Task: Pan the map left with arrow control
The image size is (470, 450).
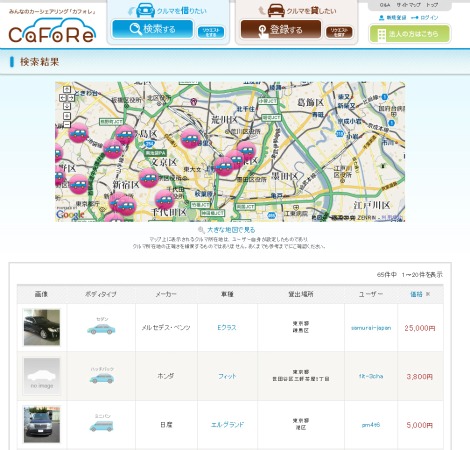Action: (x=63, y=98)
